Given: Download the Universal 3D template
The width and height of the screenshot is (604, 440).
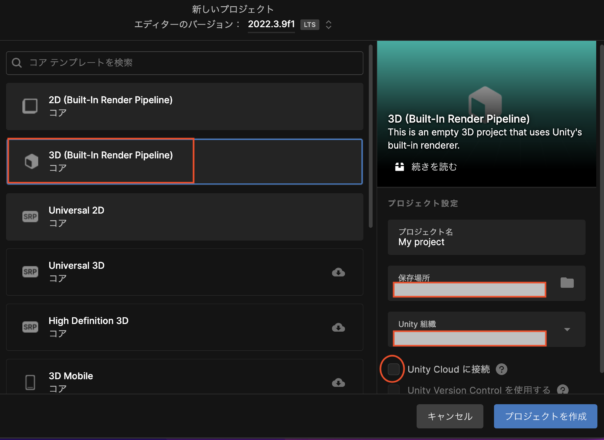Looking at the screenshot, I should [338, 272].
